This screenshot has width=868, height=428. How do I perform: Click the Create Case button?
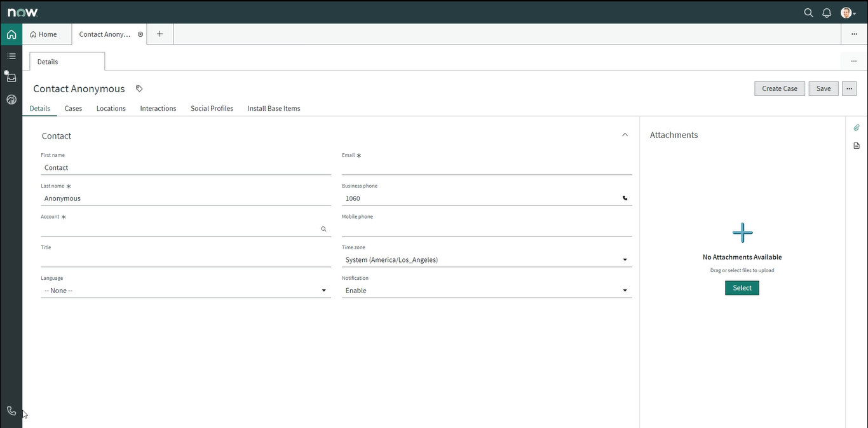click(x=780, y=89)
